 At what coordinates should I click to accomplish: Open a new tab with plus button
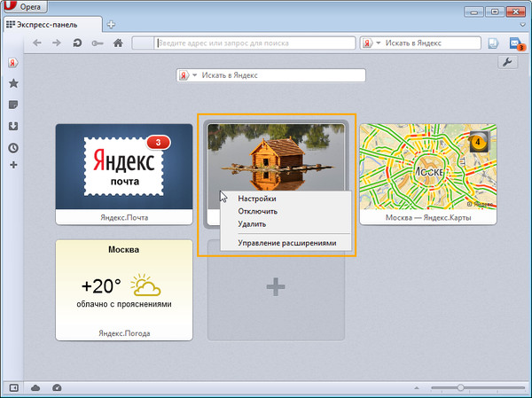[111, 25]
